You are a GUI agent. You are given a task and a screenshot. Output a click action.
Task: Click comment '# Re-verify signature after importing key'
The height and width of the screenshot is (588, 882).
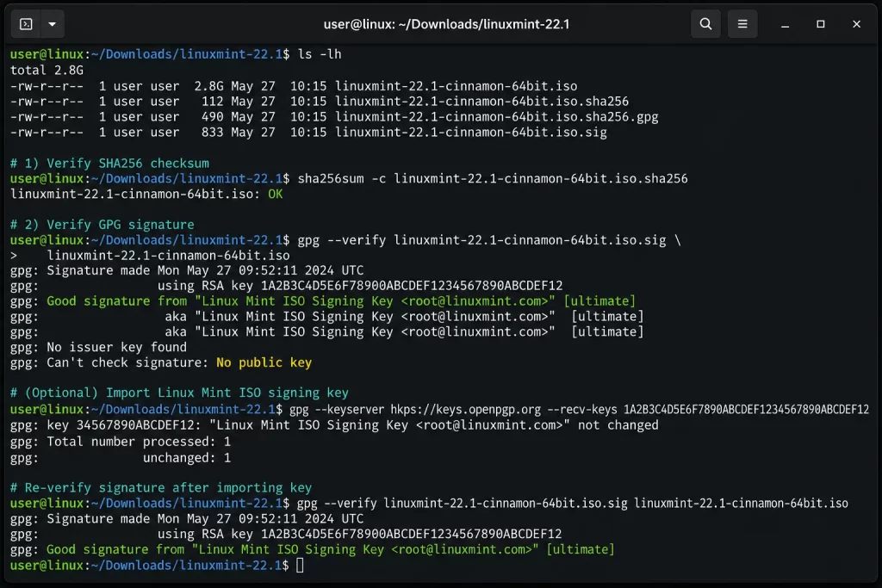coord(161,487)
